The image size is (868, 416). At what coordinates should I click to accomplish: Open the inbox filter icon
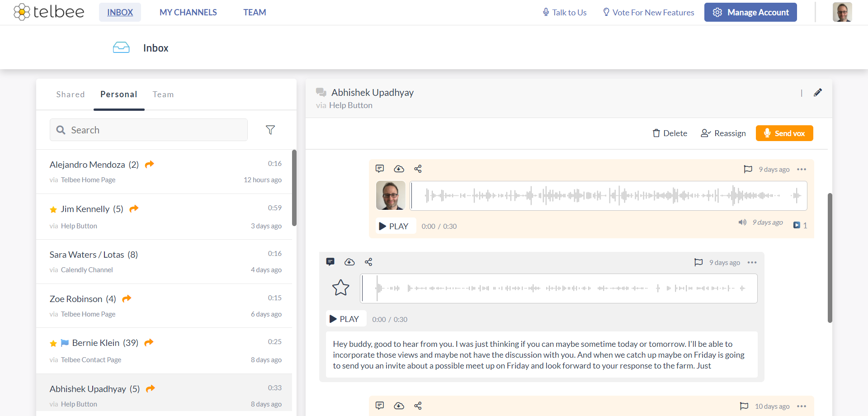pyautogui.click(x=270, y=130)
